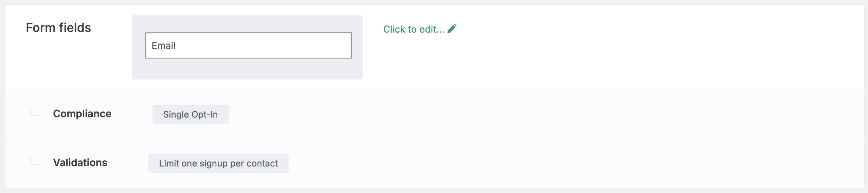Click the Validations row label

pos(80,162)
